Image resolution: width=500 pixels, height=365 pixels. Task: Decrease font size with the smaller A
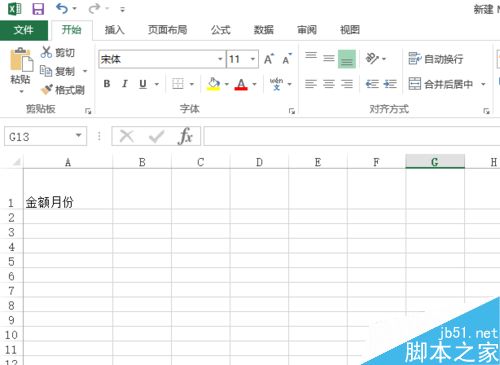pos(287,59)
